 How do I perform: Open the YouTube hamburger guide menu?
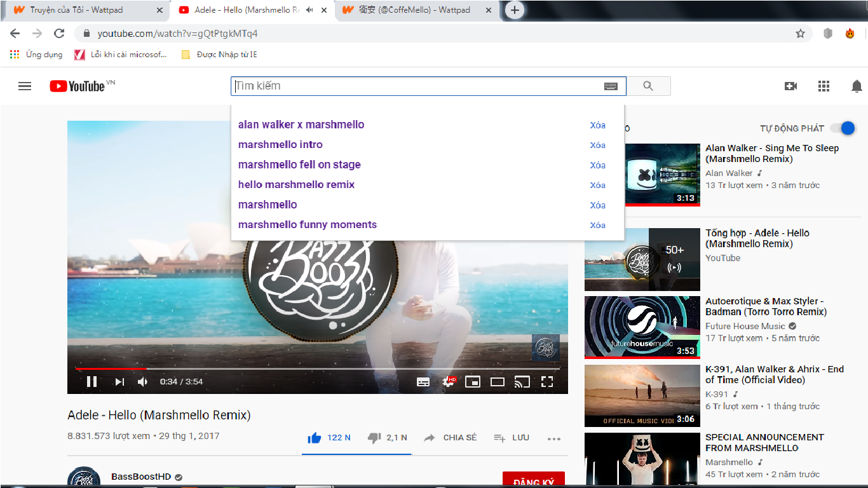coord(25,86)
